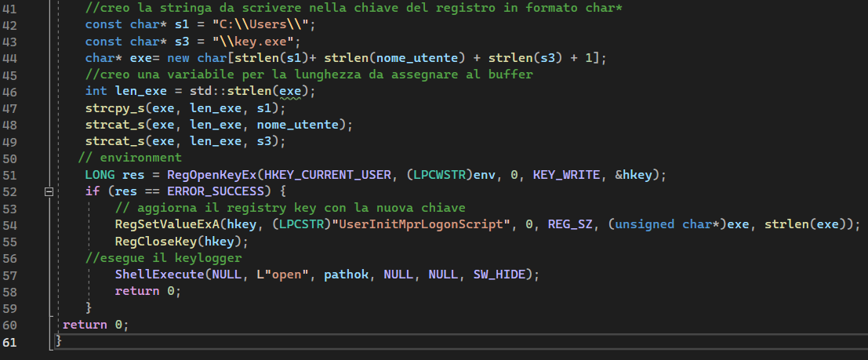Click nome_utente in the first strcat_s call
This screenshot has height=360, width=868.
tap(297, 125)
